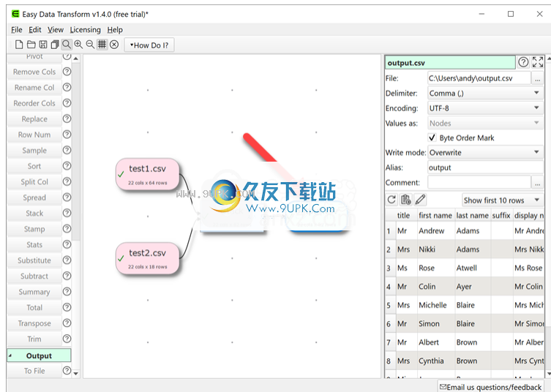Click the Comment input field
The height and width of the screenshot is (392, 551).
coord(479,182)
